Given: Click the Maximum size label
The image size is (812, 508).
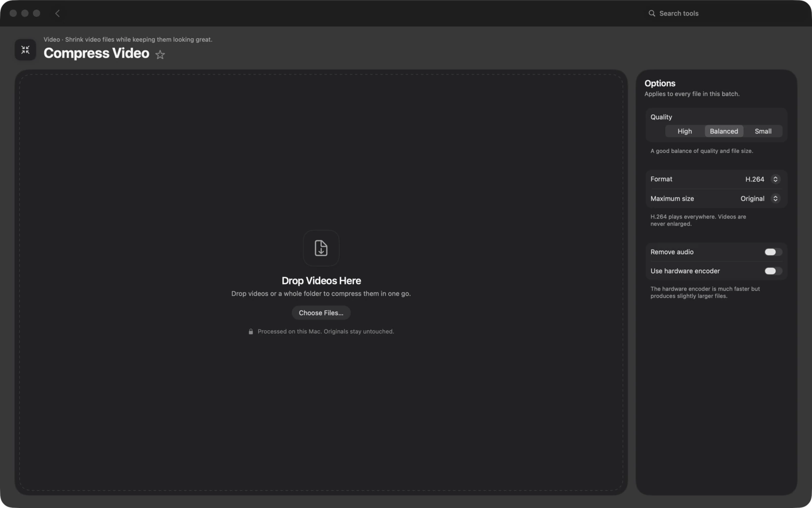Looking at the screenshot, I should (x=672, y=199).
